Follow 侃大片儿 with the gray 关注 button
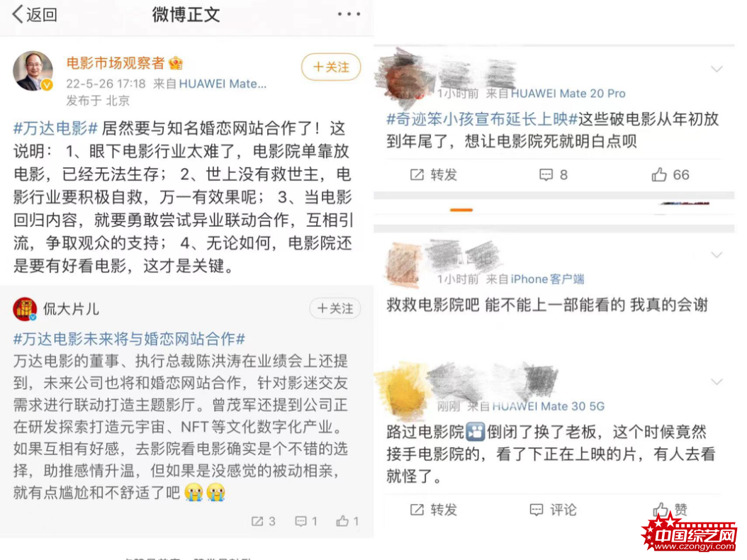The width and height of the screenshot is (747, 560). click(335, 308)
